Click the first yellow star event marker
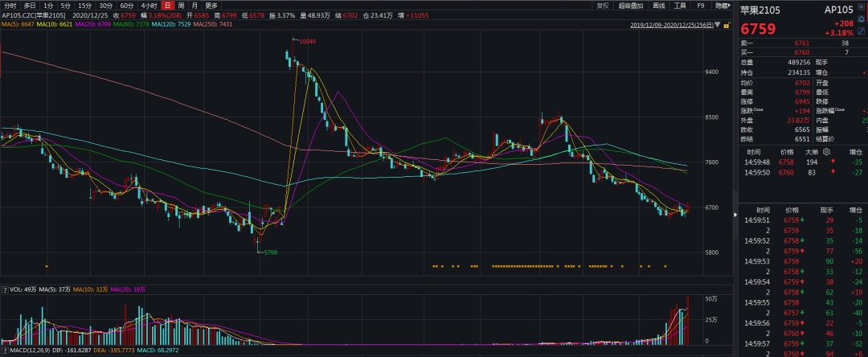The image size is (868, 357). (47, 267)
